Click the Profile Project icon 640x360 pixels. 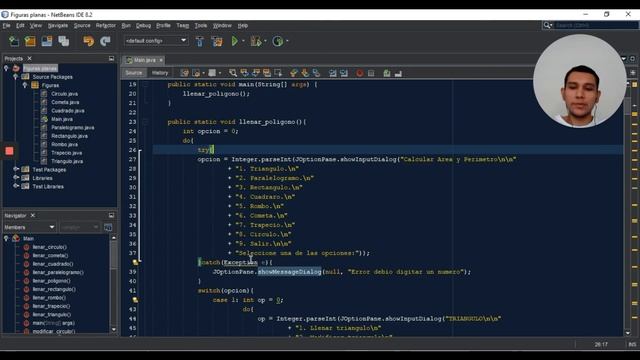point(278,41)
